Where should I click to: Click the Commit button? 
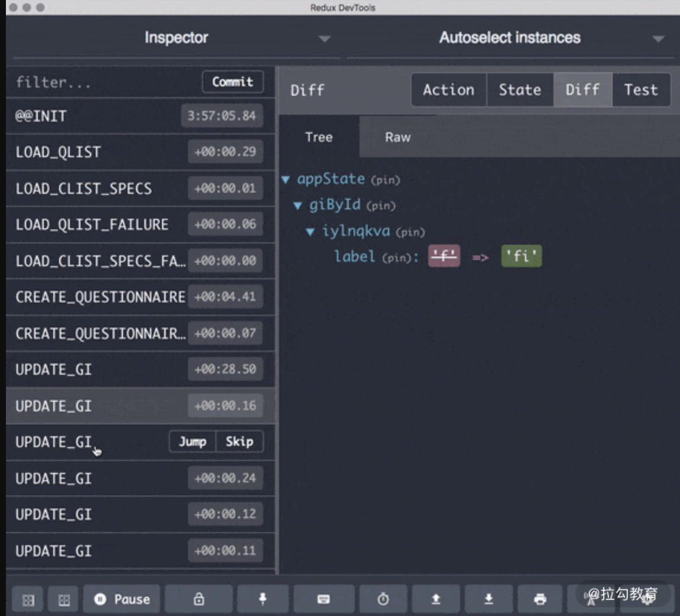tap(233, 82)
